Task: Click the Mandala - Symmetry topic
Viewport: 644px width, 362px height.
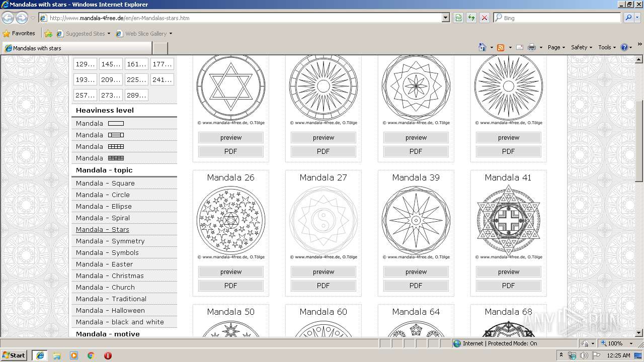Action: coord(110,241)
